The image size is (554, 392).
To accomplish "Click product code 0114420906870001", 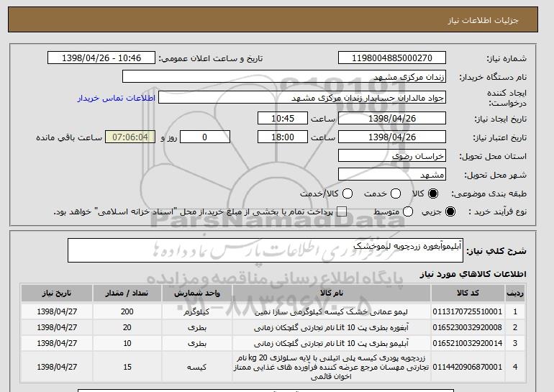I will click(x=468, y=368).
